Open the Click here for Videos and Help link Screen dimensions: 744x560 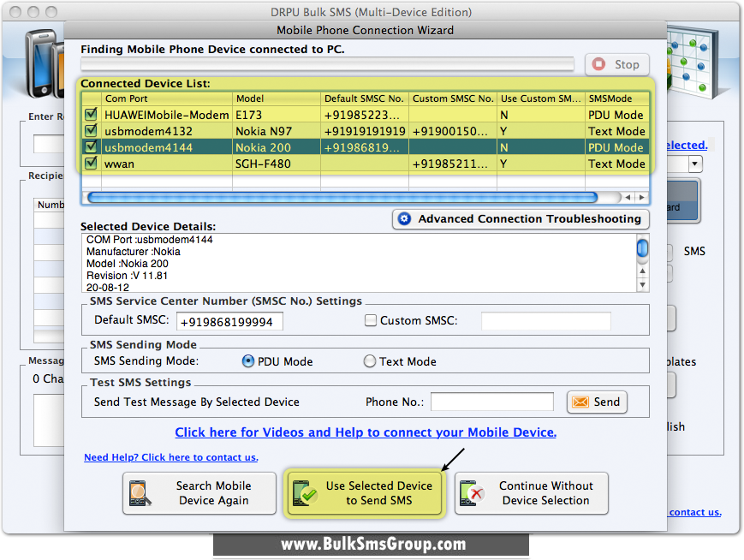pyautogui.click(x=366, y=432)
